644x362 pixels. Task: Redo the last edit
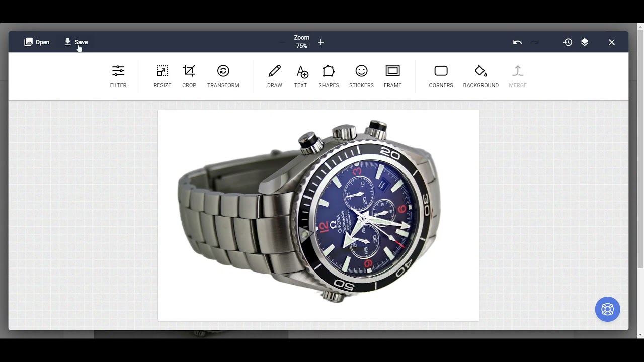tap(535, 42)
